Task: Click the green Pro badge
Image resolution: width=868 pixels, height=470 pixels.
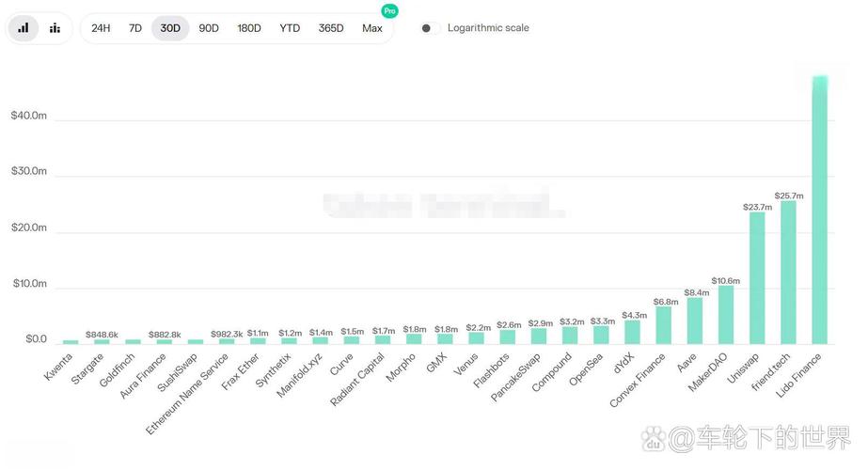Action: click(389, 11)
